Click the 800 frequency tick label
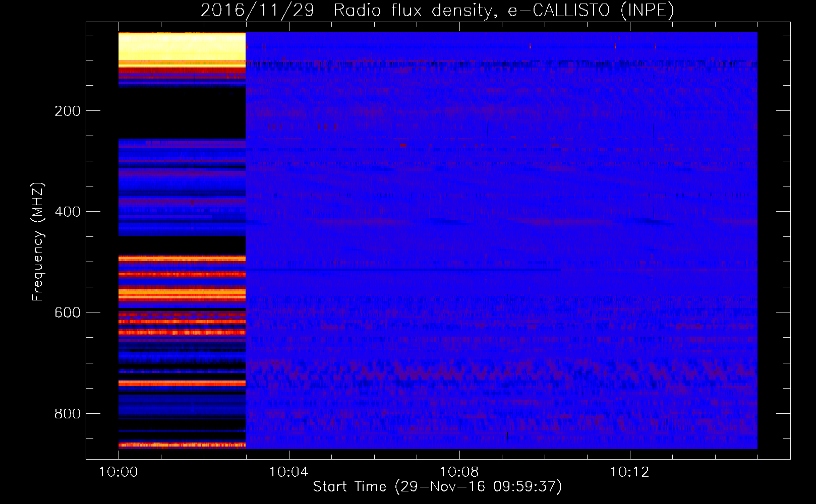Screen dimensions: 816x504 68,414
